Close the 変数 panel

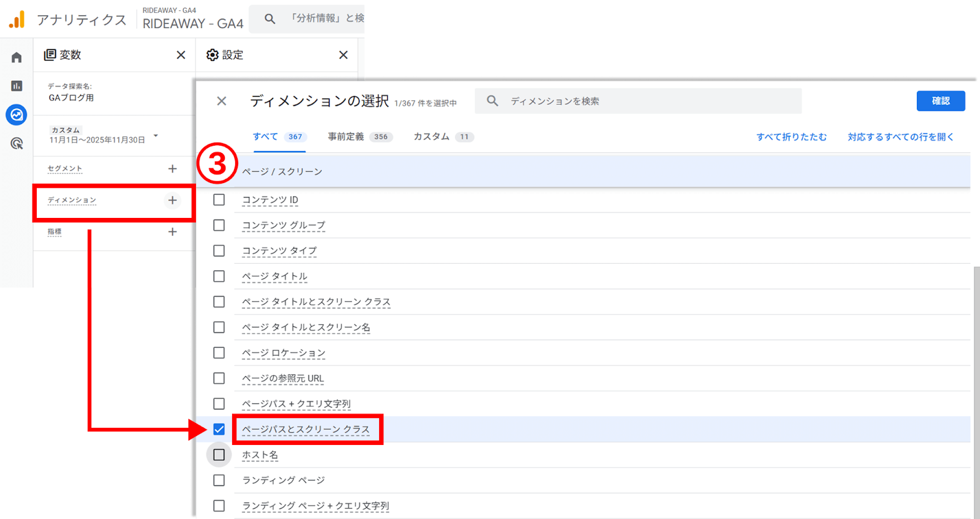point(181,55)
